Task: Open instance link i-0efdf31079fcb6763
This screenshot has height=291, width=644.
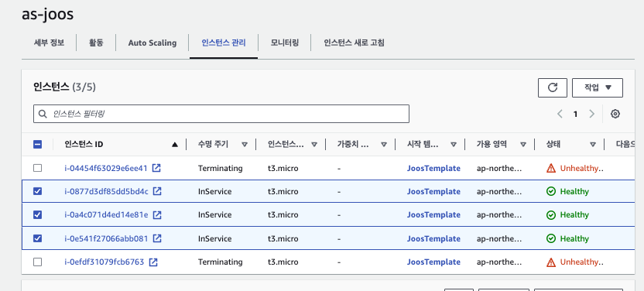Action: tap(104, 262)
